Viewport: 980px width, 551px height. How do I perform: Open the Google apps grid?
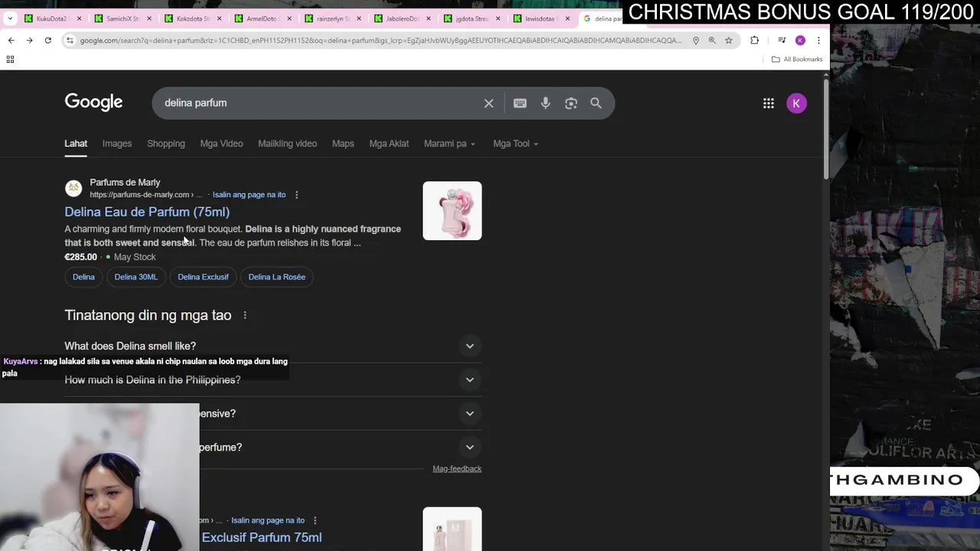769,103
